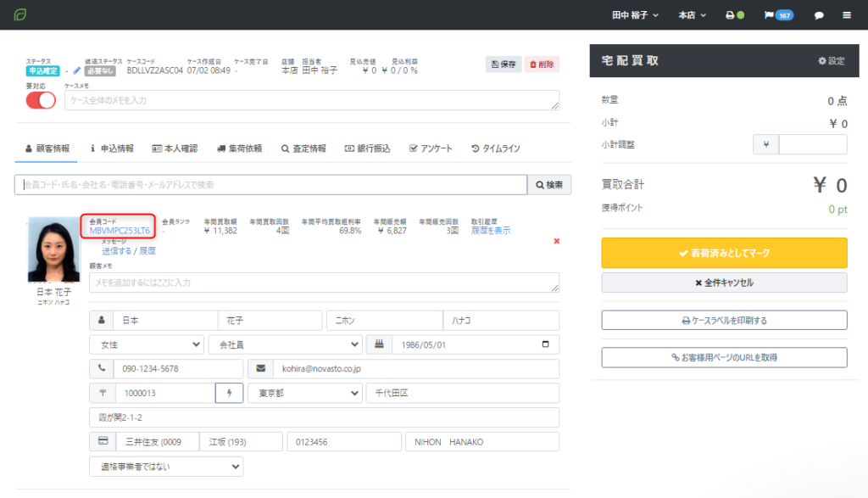Click the printer icon in top bar

click(729, 15)
